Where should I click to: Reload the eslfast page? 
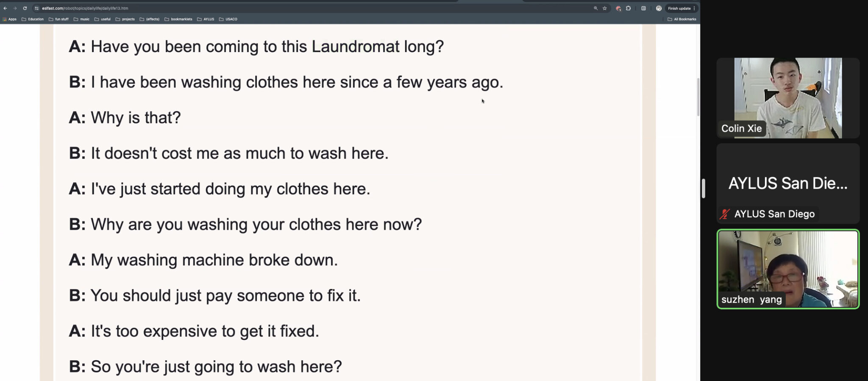tap(25, 8)
